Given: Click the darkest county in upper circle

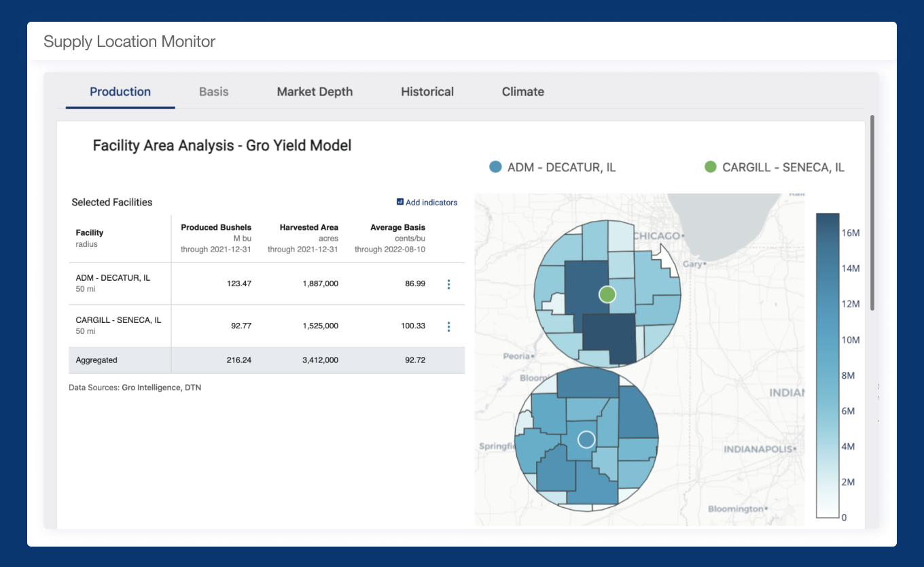Looking at the screenshot, I should [x=609, y=338].
